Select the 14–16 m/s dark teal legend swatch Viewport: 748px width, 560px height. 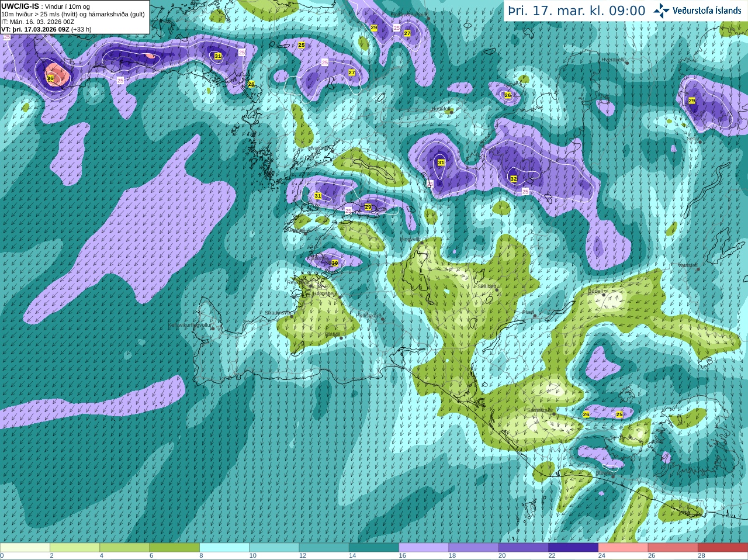[x=374, y=548]
